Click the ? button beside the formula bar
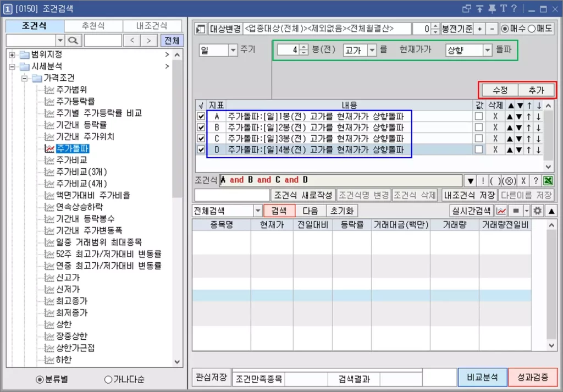 click(536, 180)
